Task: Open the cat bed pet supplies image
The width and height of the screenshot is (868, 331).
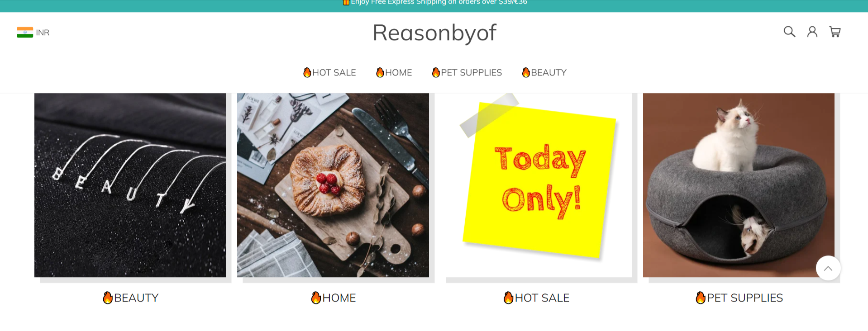Action: click(x=739, y=185)
